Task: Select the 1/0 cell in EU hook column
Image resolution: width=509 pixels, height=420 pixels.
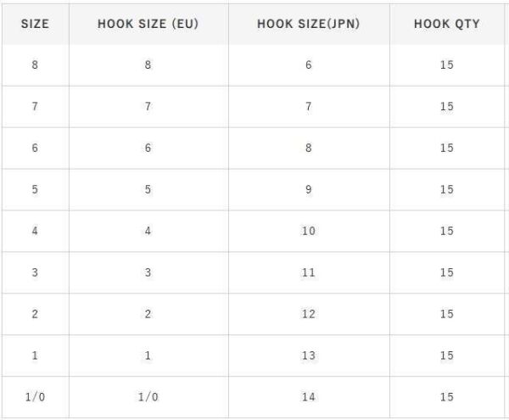Action: [148, 397]
